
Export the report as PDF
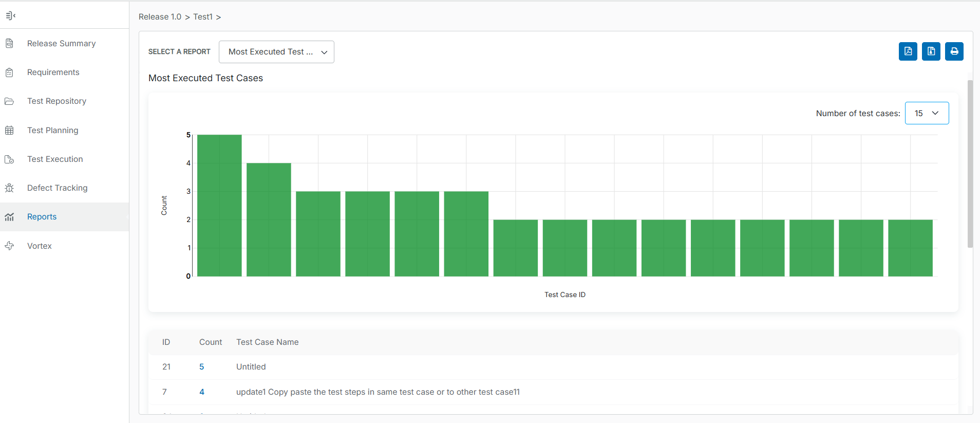[x=908, y=51]
